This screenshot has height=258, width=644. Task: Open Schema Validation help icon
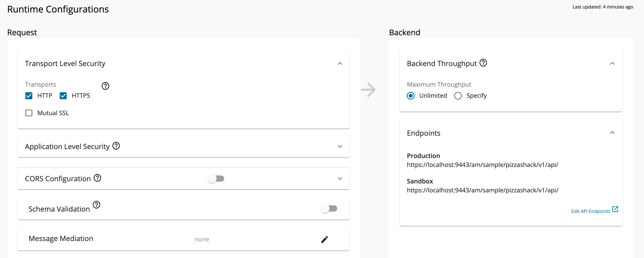click(96, 205)
